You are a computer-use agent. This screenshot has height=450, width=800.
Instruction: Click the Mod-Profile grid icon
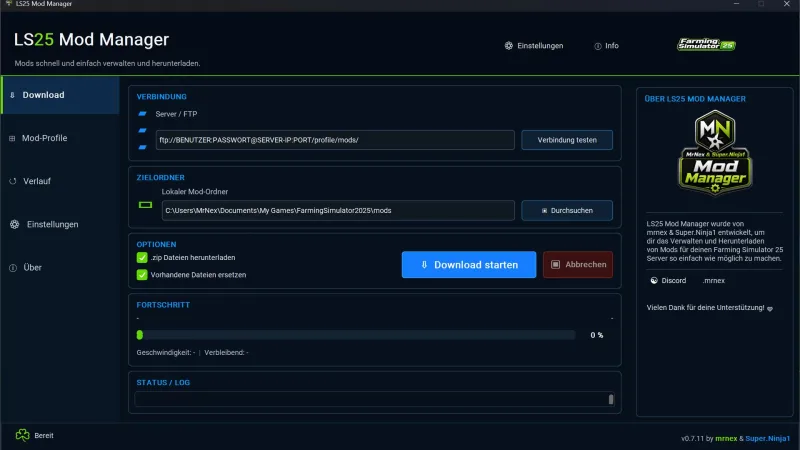[12, 138]
